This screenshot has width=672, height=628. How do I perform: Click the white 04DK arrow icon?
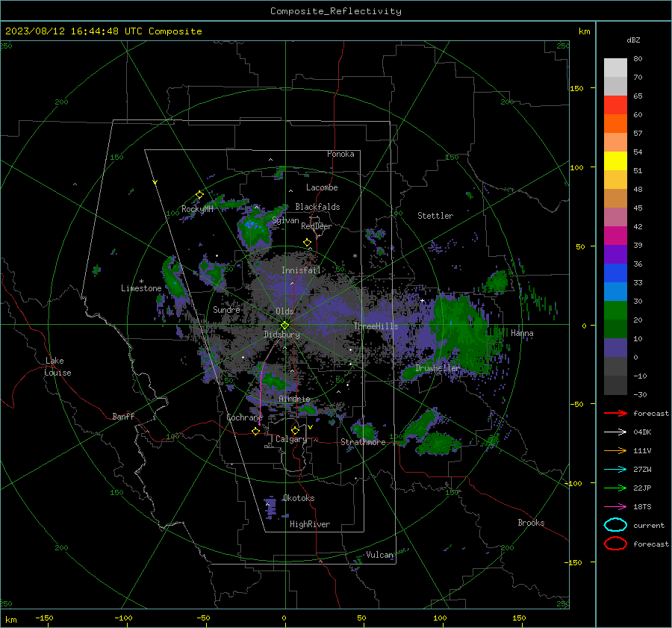coord(615,432)
